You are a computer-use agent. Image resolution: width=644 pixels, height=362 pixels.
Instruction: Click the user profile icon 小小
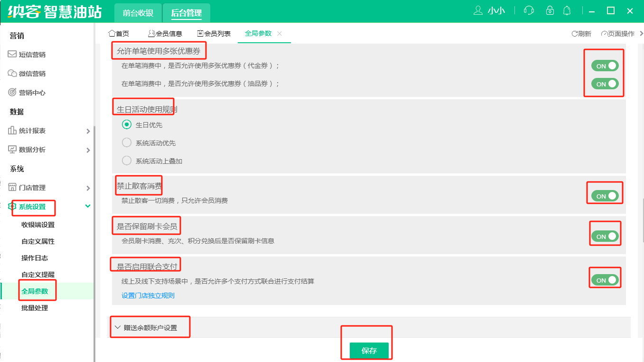[x=478, y=11]
